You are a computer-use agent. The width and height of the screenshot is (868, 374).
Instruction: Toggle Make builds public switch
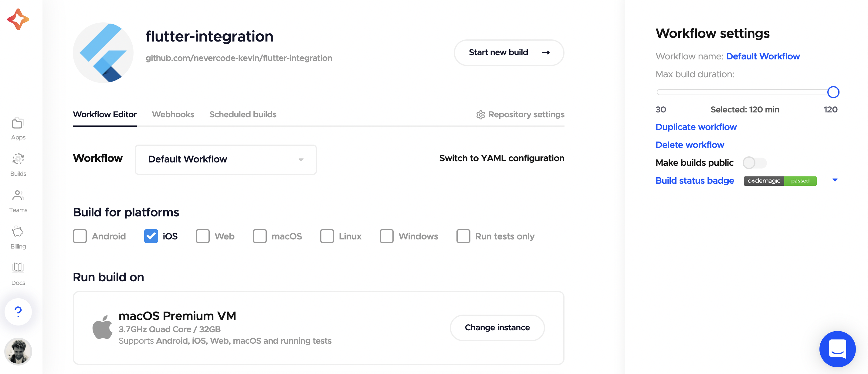coord(754,163)
